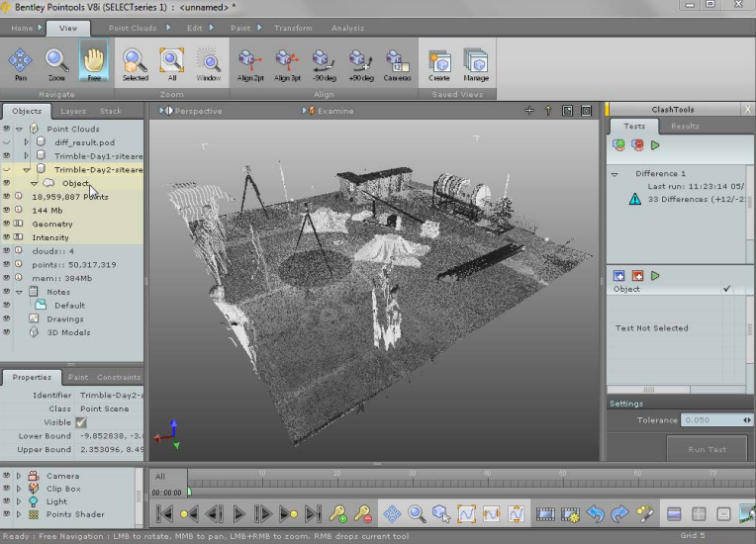Expand the Points Shader row
This screenshot has width=756, height=544.
(x=19, y=514)
